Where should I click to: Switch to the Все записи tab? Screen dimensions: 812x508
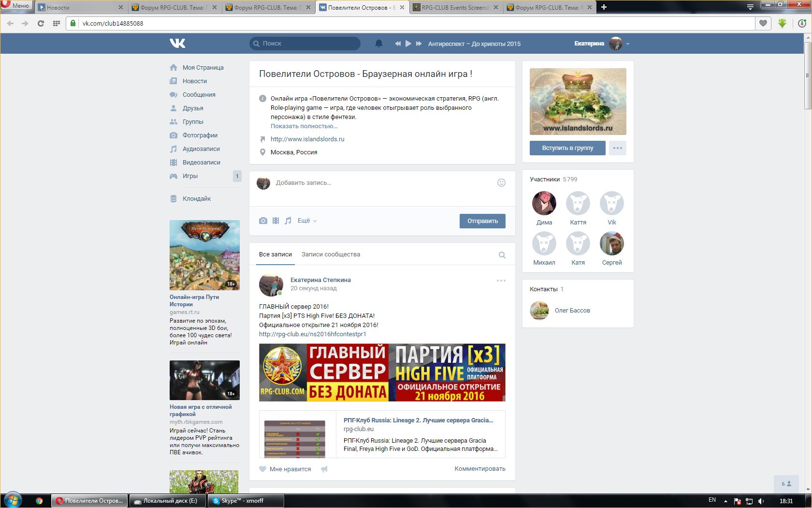275,254
